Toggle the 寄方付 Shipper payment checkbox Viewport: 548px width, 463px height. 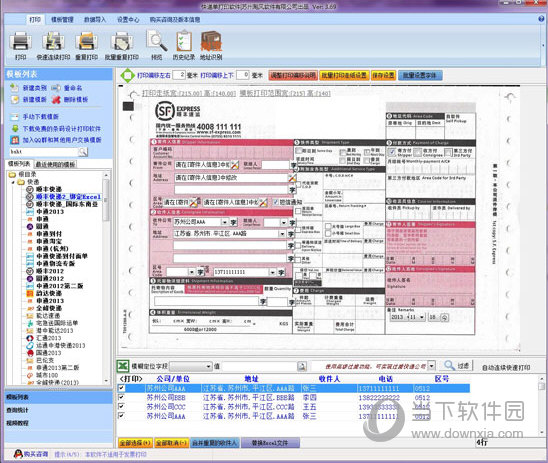tap(392, 152)
